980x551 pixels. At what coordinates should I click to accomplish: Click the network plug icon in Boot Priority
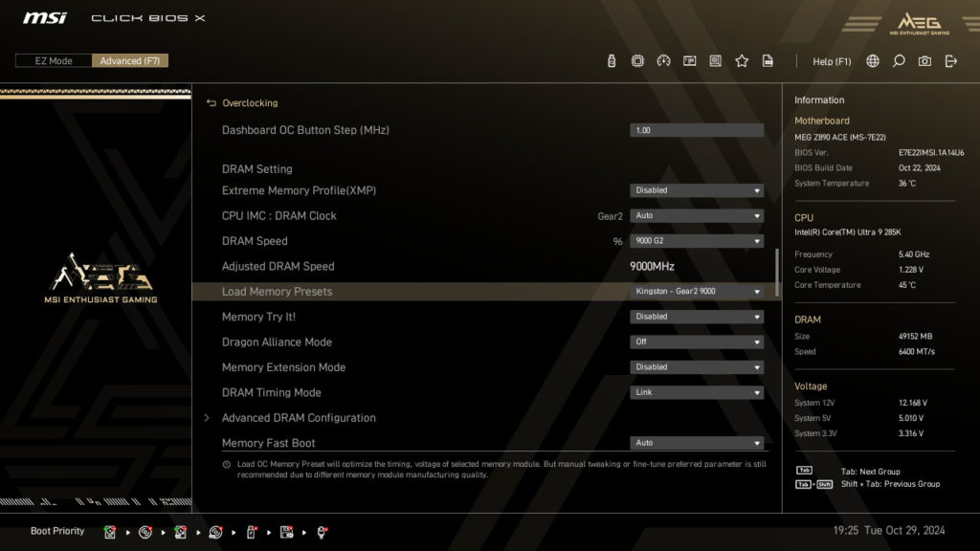tap(322, 532)
